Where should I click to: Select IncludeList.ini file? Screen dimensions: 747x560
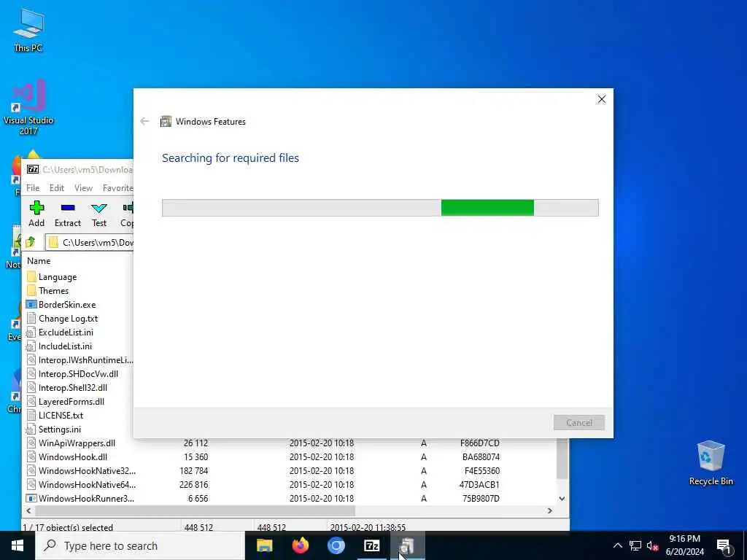pos(65,346)
